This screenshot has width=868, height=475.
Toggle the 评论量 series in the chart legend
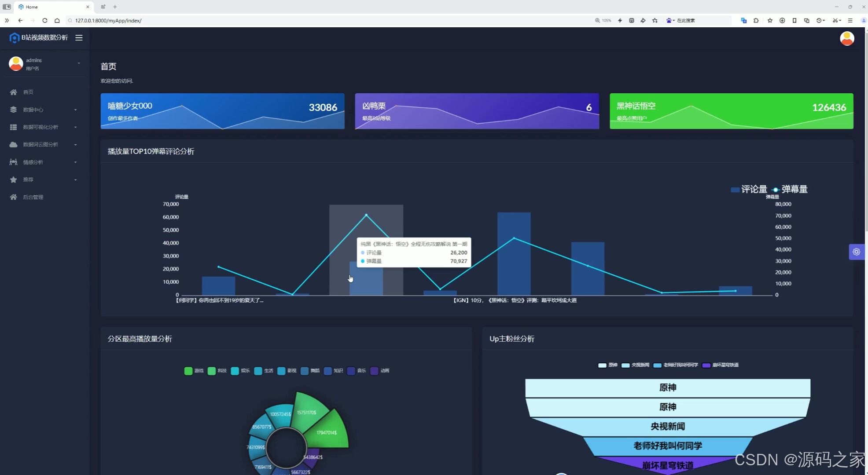click(748, 190)
